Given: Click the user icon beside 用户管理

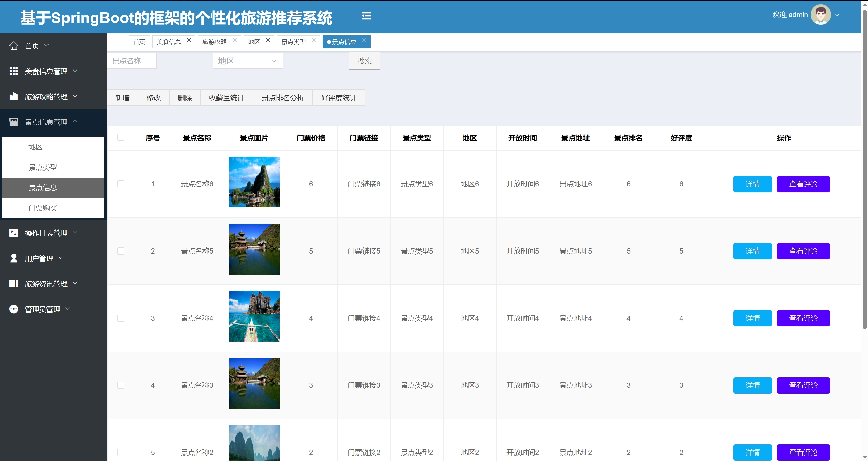Looking at the screenshot, I should pyautogui.click(x=14, y=258).
